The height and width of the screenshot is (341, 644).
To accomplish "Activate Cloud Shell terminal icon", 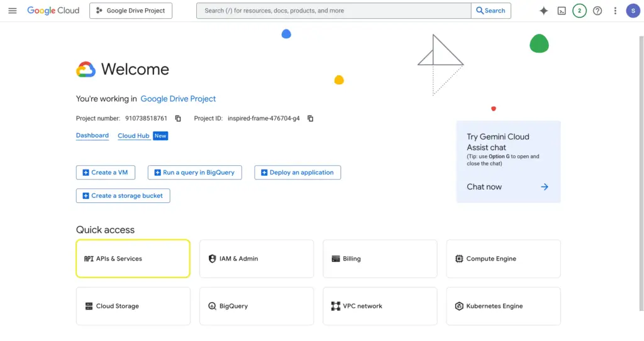I will (x=562, y=11).
